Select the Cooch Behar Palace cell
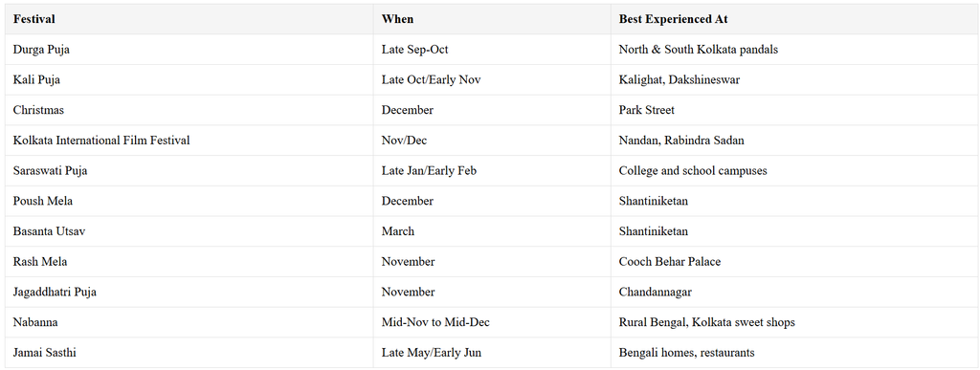 (x=795, y=261)
